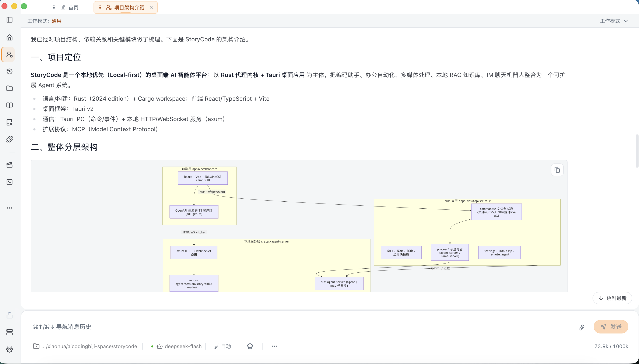Click the axum HTTP + WebSocket 路由 node

(x=194, y=252)
